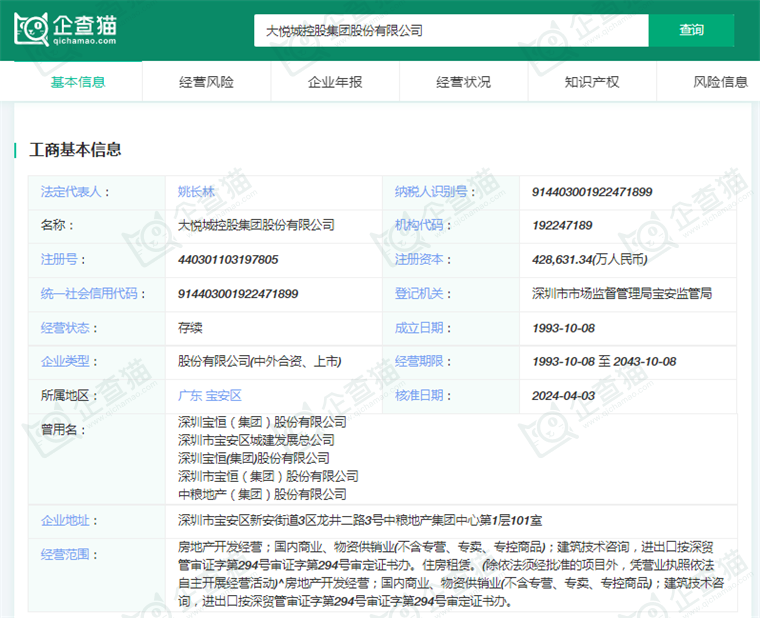Select company name in the 名称 row
760x618 pixels.
click(256, 225)
